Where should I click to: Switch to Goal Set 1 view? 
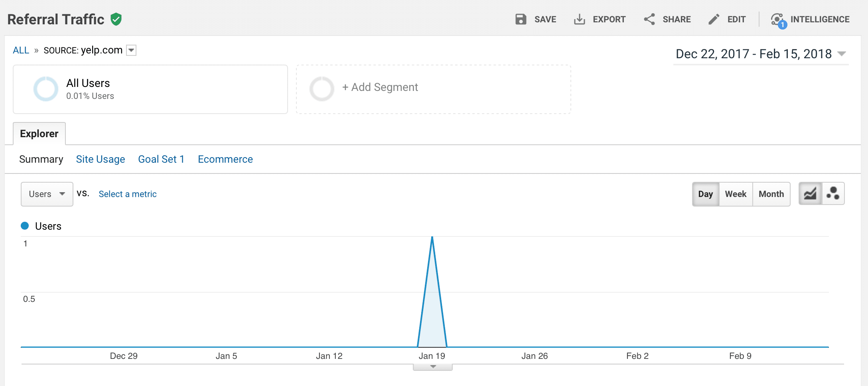(x=161, y=159)
